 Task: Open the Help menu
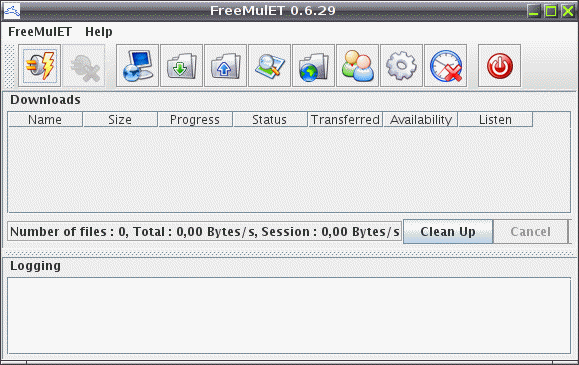[99, 32]
